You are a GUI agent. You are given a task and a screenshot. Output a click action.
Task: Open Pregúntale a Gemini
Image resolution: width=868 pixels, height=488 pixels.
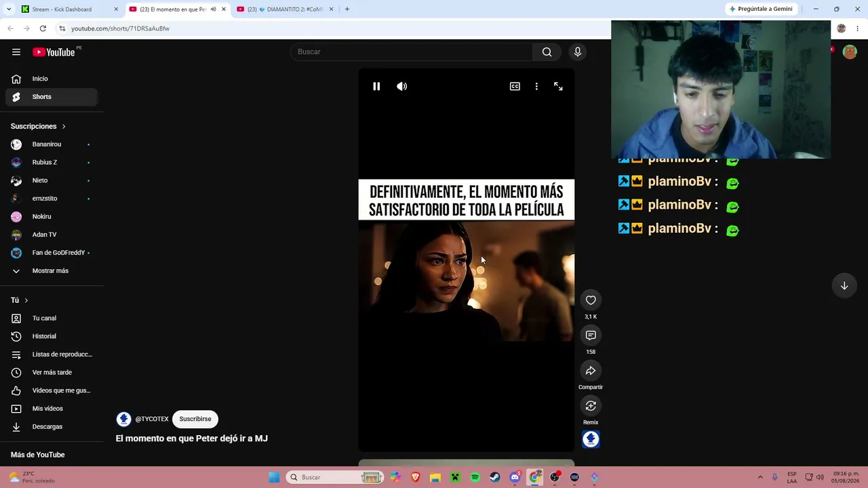click(760, 9)
